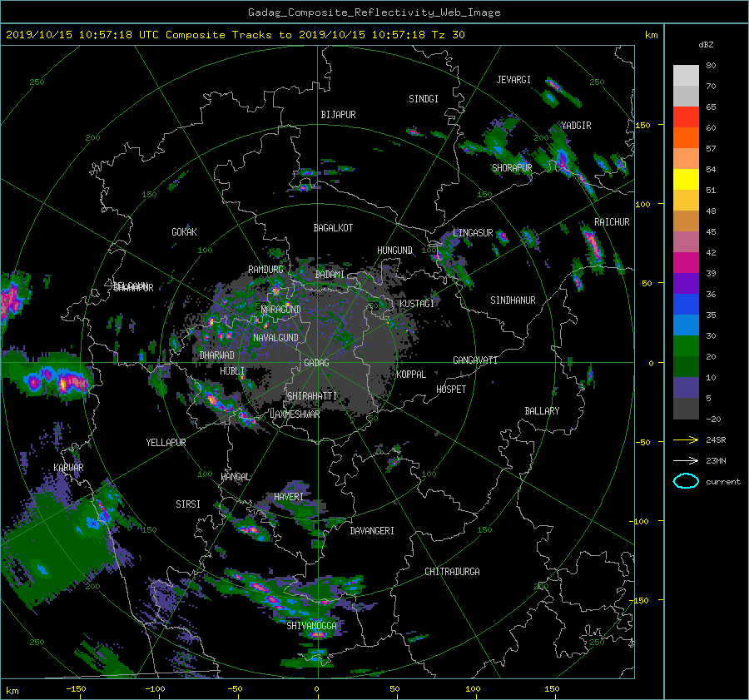This screenshot has height=700, width=749.
Task: Select the GOKAK label
Action: coord(185,231)
